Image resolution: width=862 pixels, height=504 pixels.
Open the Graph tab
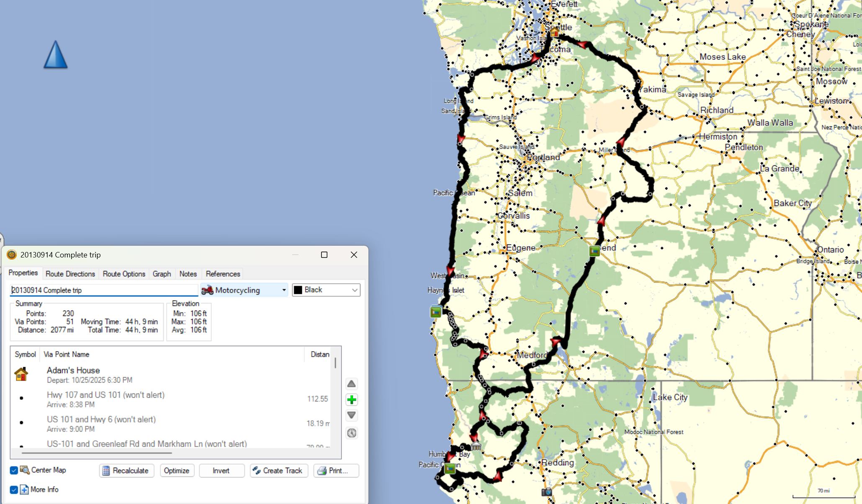162,274
